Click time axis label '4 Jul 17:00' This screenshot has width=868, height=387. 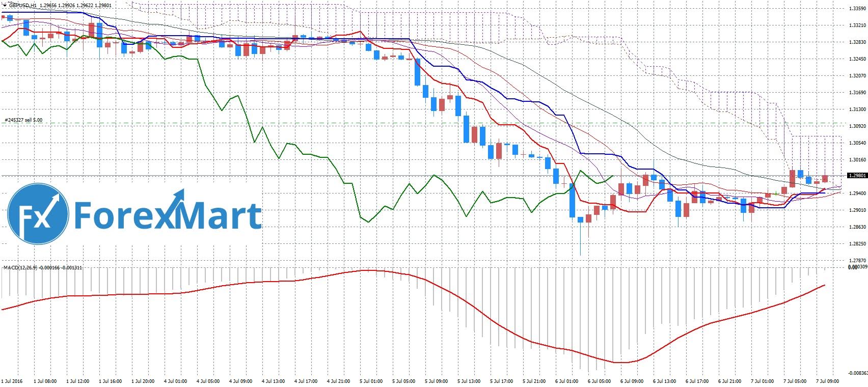(306, 381)
